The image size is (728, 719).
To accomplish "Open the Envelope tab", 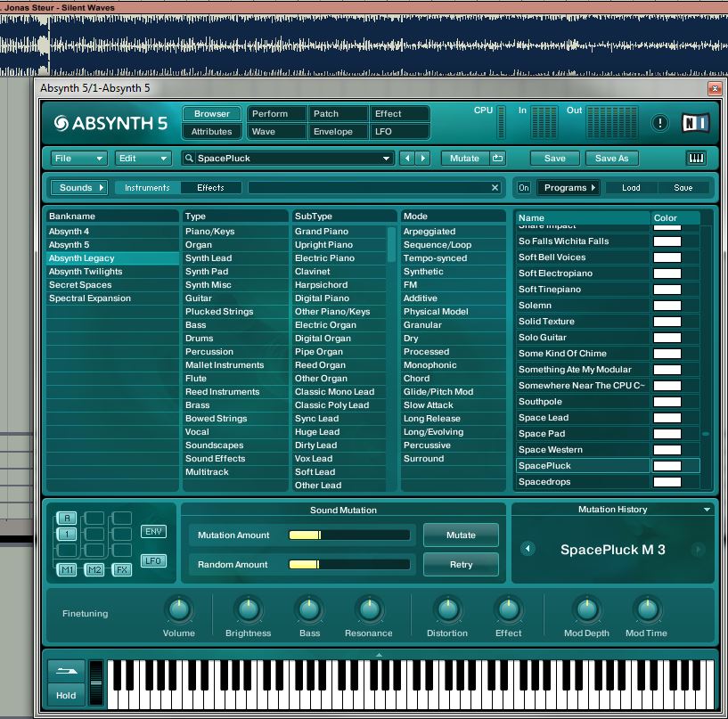I will 338,131.
